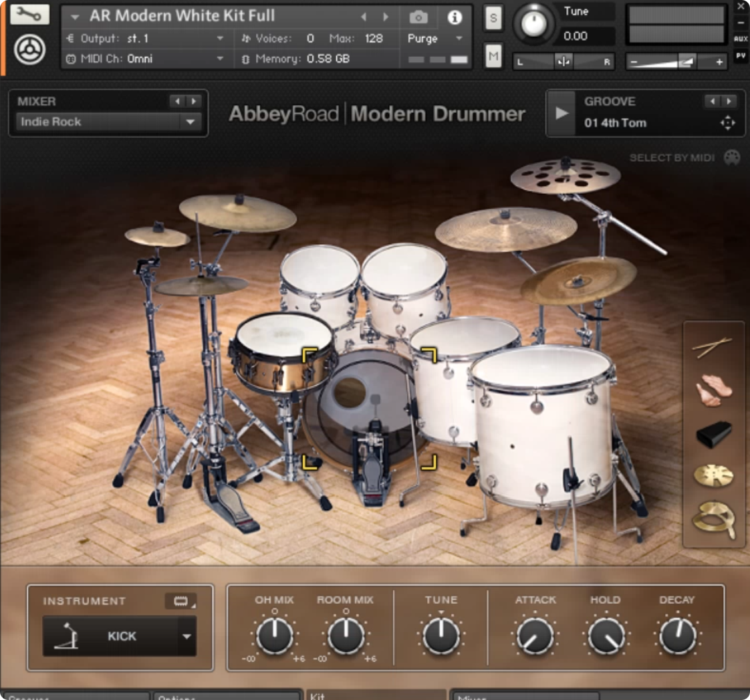The height and width of the screenshot is (700, 750).
Task: Click the Native Instruments logo icon
Action: 29,49
